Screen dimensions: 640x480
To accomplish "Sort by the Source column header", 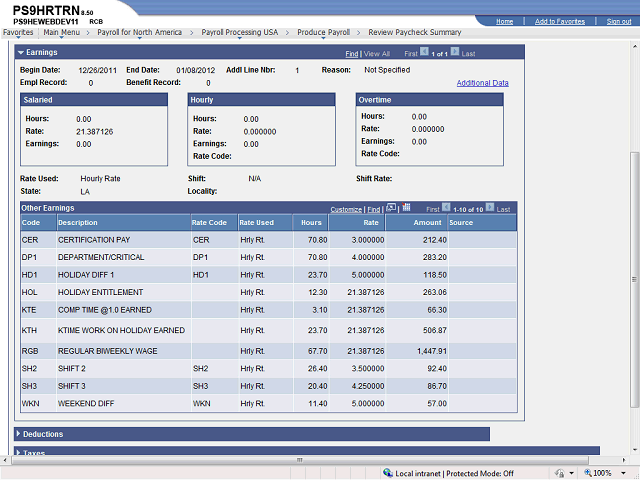I will point(461,222).
